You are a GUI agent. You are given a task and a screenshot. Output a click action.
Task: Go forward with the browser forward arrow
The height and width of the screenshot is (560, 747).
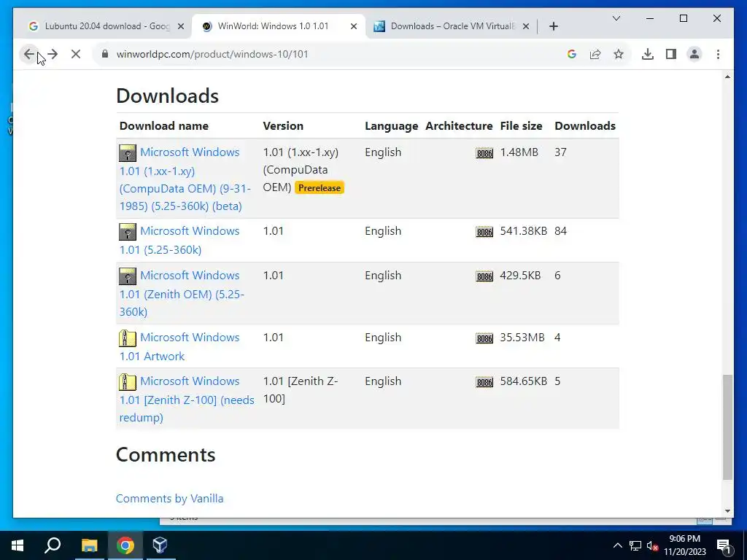(53, 54)
